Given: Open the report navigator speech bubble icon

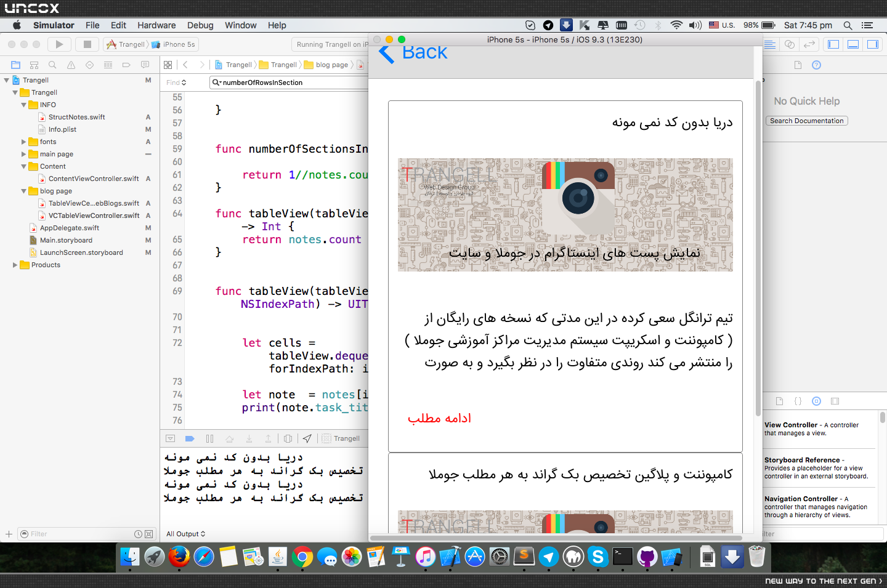Looking at the screenshot, I should pyautogui.click(x=145, y=65).
